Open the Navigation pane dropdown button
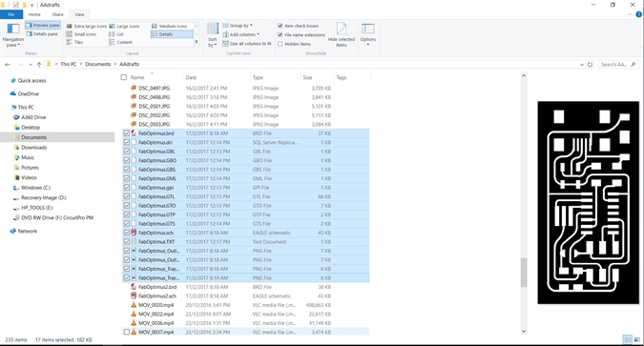Viewport: 644px width, 346px height. tap(13, 34)
